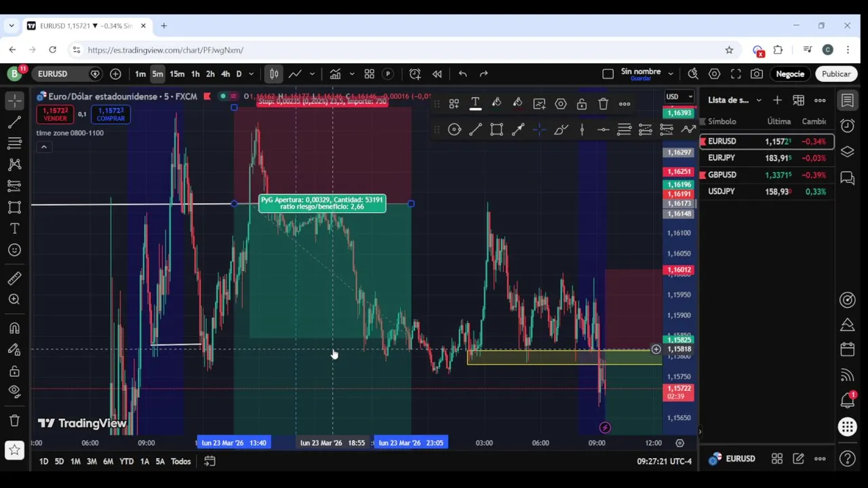
Task: Click the COMPRAR buy button
Action: [x=111, y=115]
